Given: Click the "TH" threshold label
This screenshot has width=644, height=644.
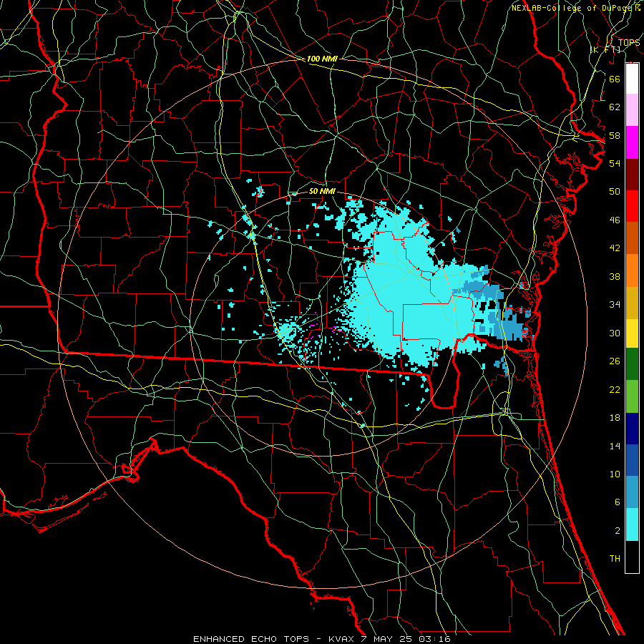Looking at the screenshot, I should (x=615, y=559).
